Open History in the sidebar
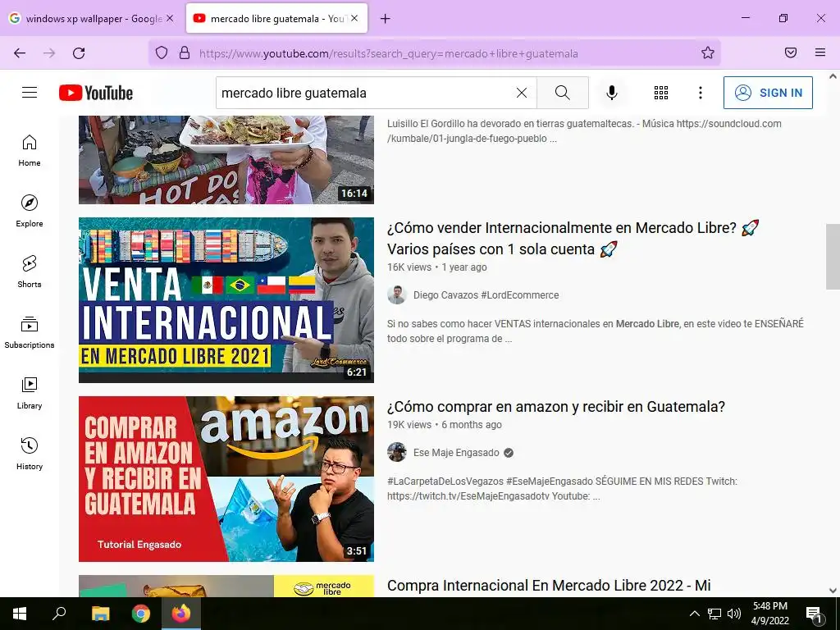The width and height of the screenshot is (840, 630). (30, 454)
